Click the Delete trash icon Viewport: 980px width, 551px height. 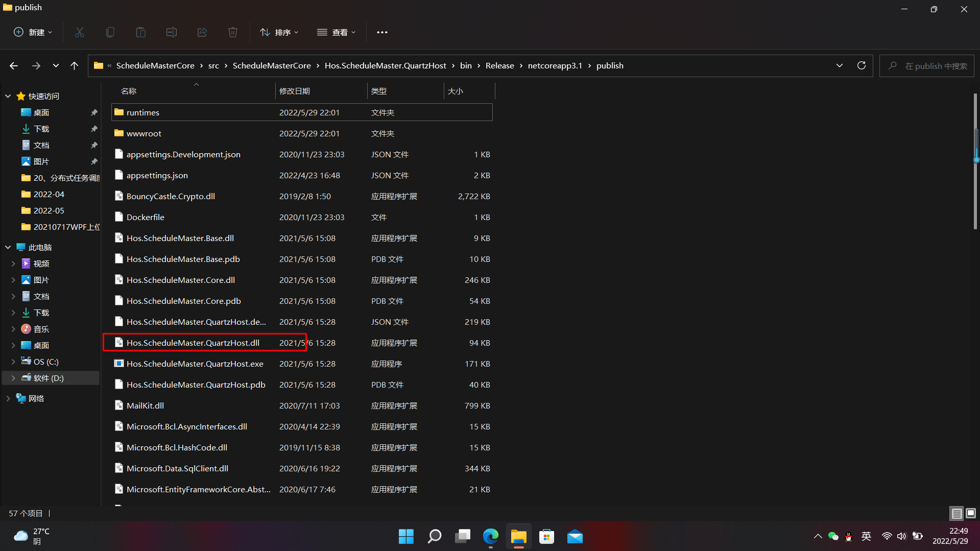233,32
